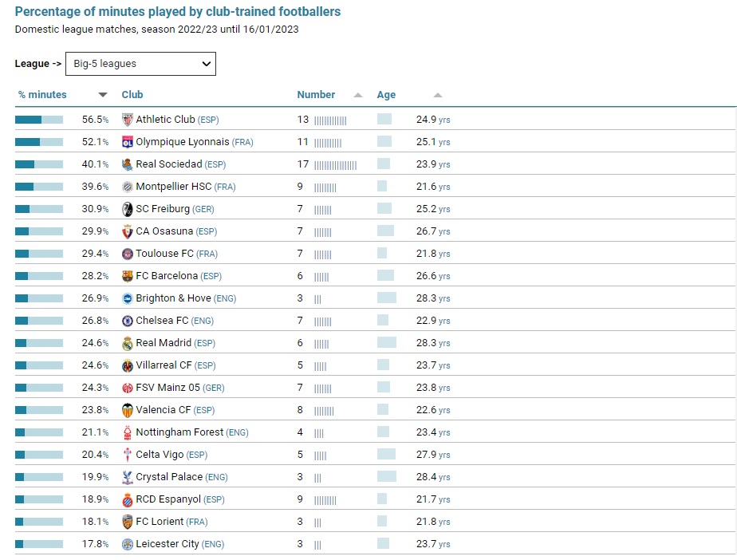The image size is (737, 560).
Task: Open the Big-5 leagues dropdown
Action: click(x=140, y=64)
